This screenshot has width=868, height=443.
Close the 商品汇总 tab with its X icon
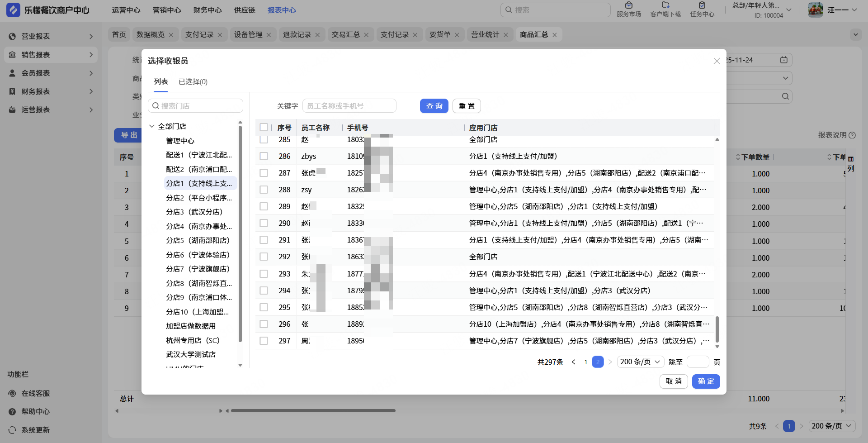555,35
